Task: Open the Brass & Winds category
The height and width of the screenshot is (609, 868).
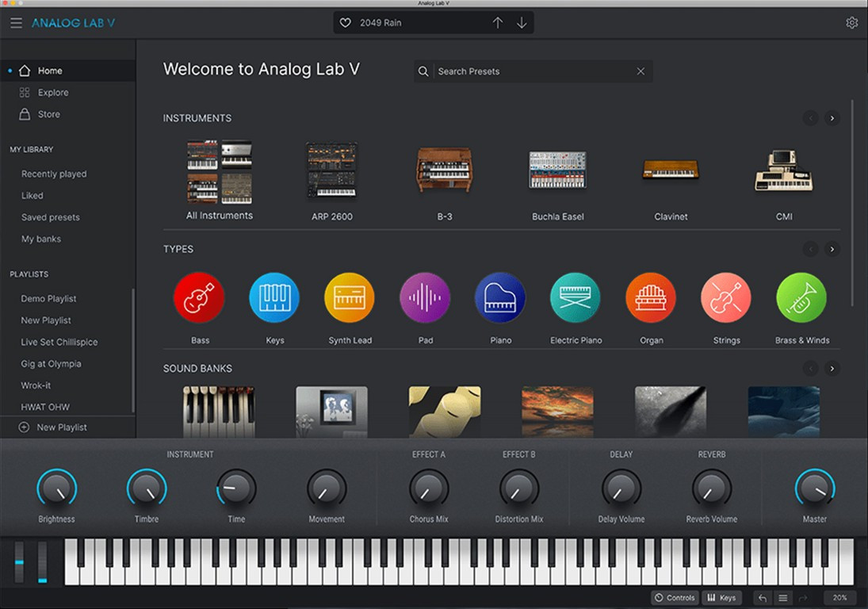Action: (801, 297)
